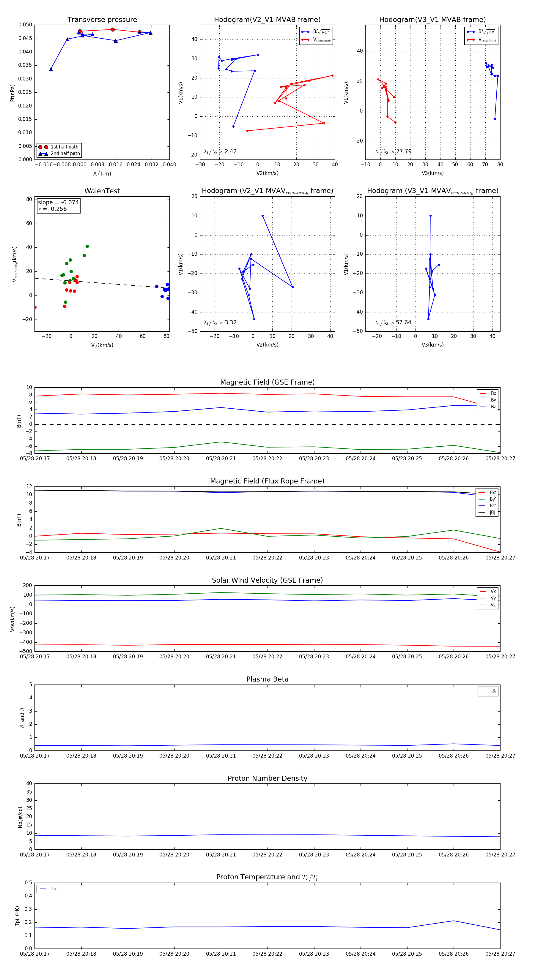Click 'Magnetic Field (Flux Rope Frame)' title
535x980 pixels.
(267, 481)
